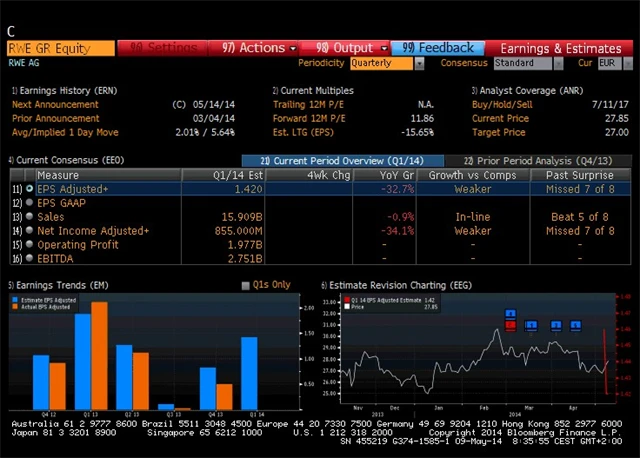Viewport: 640px width, 458px height.
Task: Click the Earnings & Estimates title label
Action: point(561,49)
